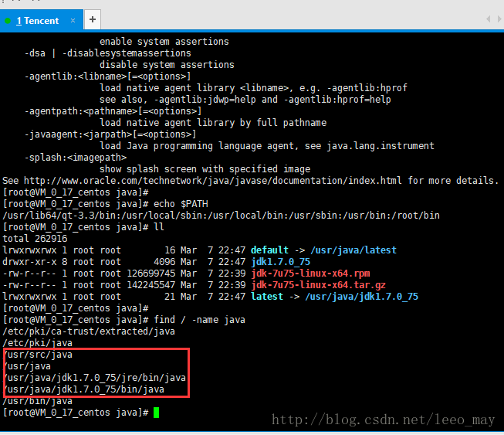Click the 'show splash screen with specified image' line
Image resolution: width=504 pixels, height=435 pixels.
pos(205,169)
